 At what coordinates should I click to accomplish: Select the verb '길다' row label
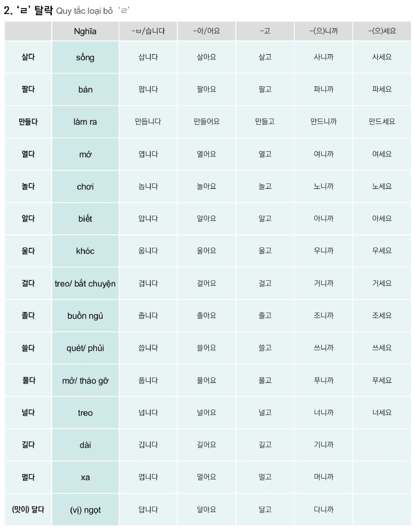[28, 445]
